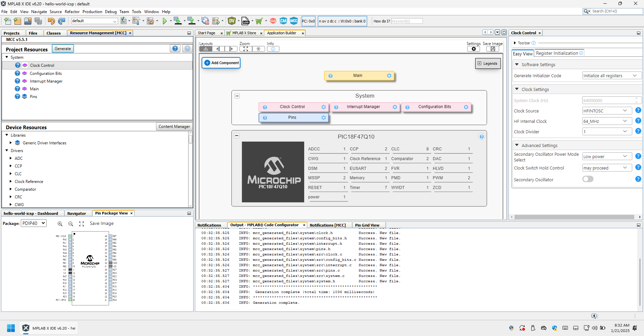Viewport: 644px width, 336px height.
Task: Open the Notifications [MCC] tab
Action: [x=328, y=225]
